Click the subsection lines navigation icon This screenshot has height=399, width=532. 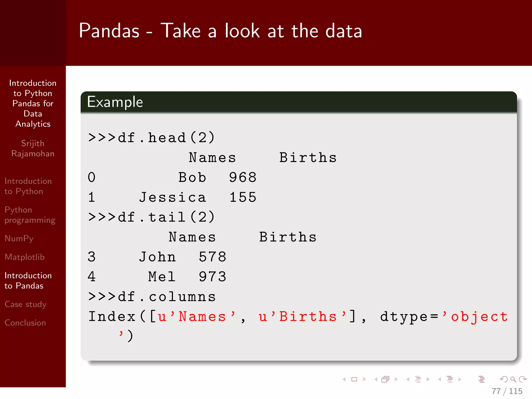[x=418, y=380]
